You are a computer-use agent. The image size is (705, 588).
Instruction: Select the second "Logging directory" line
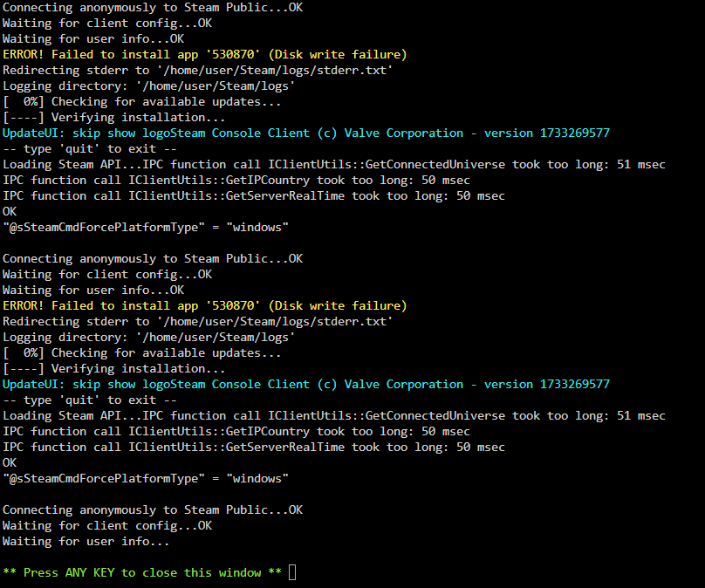149,337
